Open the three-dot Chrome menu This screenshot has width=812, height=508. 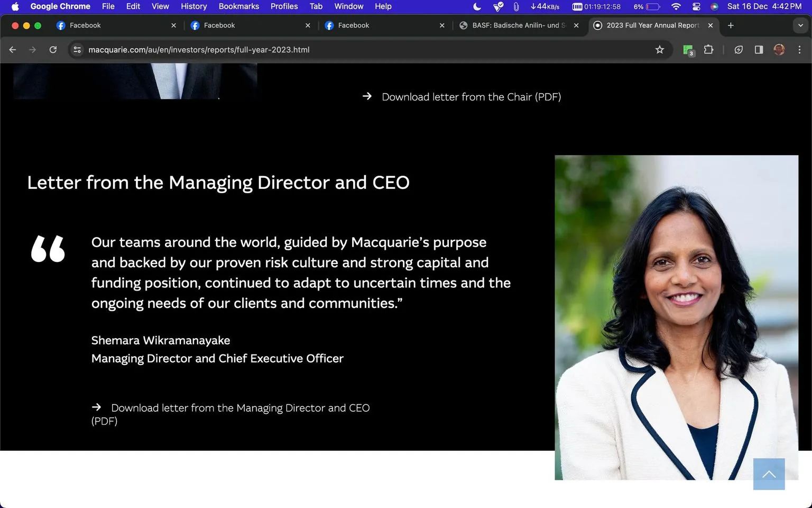tap(800, 49)
